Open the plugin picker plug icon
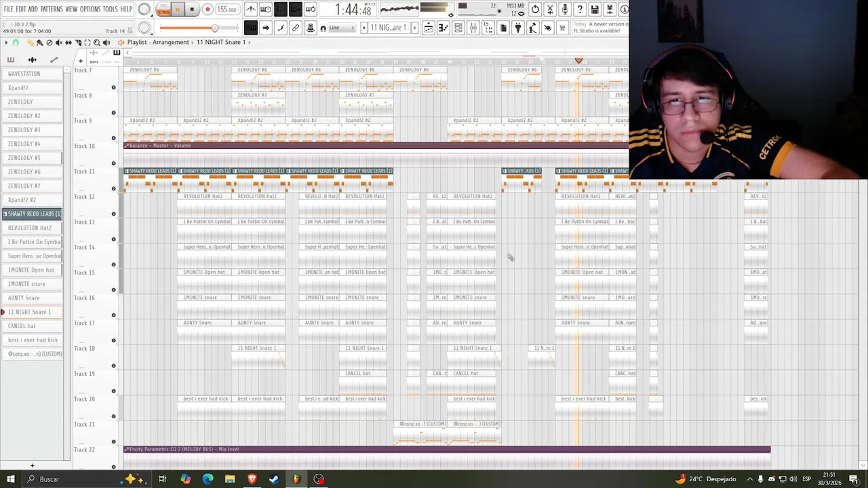868x488 pixels. tap(517, 28)
